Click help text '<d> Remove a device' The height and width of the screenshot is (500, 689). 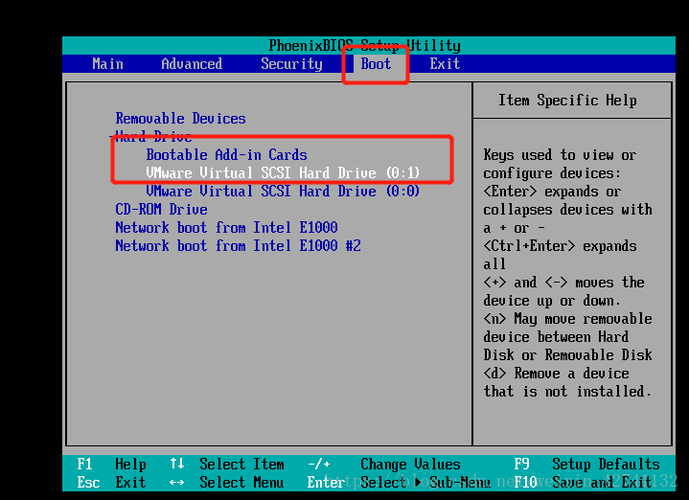point(556,373)
